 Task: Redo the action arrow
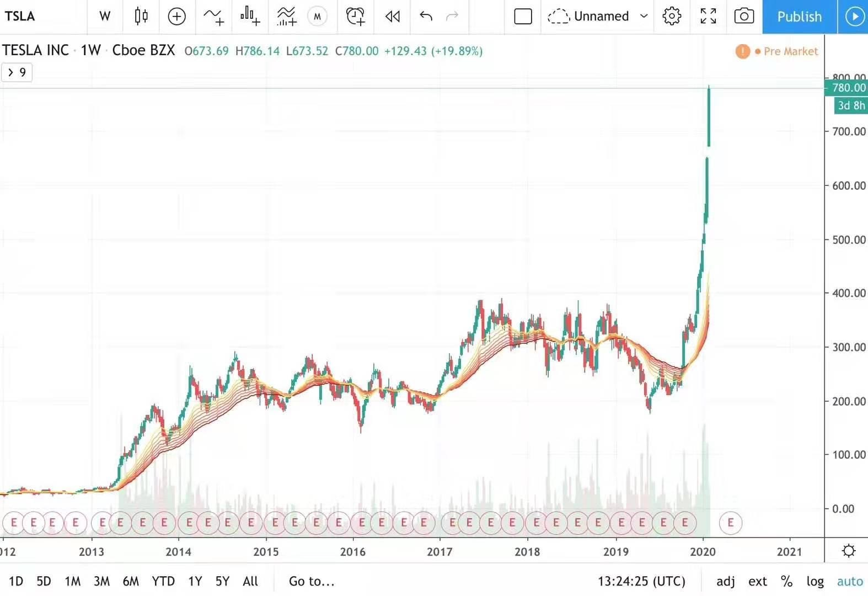(x=452, y=17)
